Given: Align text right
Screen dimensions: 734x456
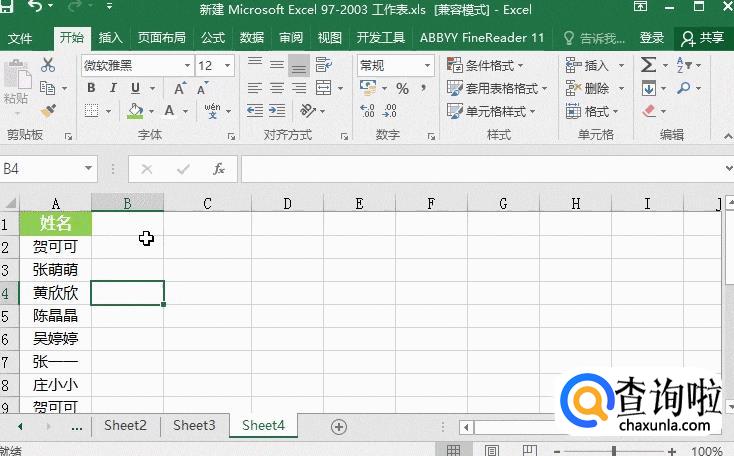Looking at the screenshot, I should 299,88.
